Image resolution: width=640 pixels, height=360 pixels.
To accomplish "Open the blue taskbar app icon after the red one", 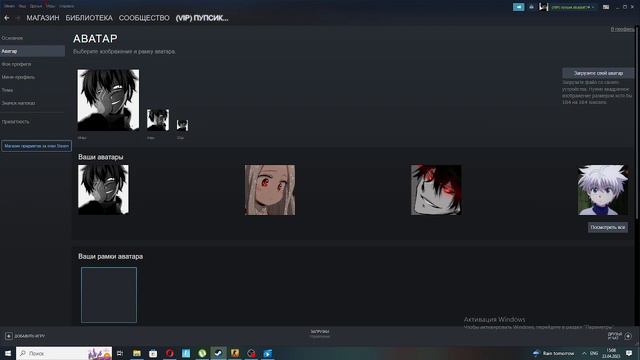I will [x=267, y=353].
